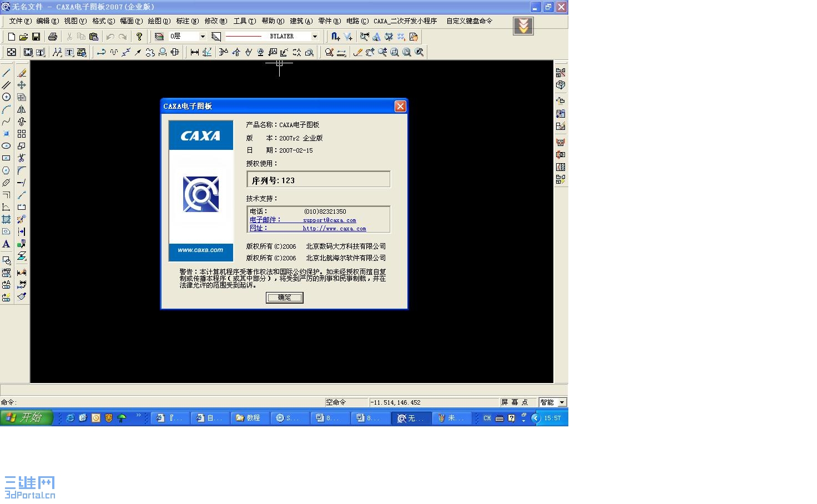Screen dimensions: 817x504
Task: Select the Move pan arrows tool
Action: [22, 85]
